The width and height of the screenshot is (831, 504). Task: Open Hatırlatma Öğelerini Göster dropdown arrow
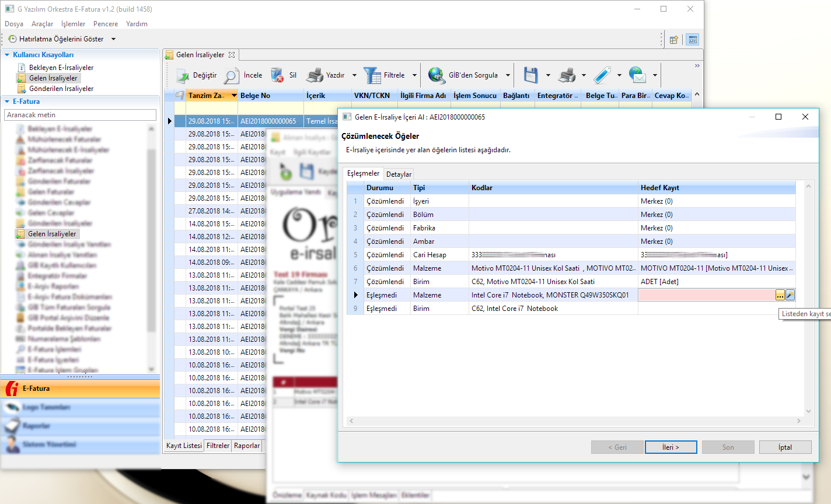pyautogui.click(x=113, y=39)
